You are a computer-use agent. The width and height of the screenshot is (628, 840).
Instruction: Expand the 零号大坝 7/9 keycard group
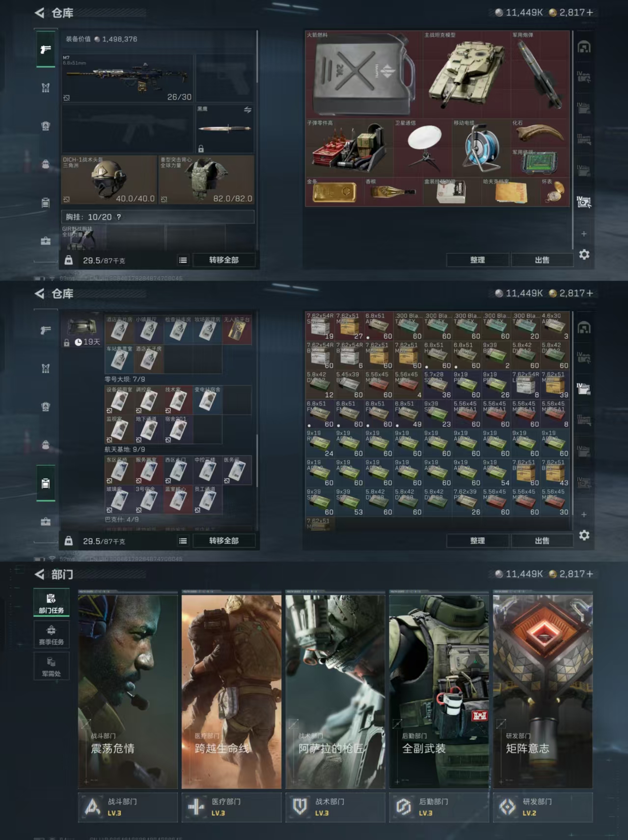pyautogui.click(x=125, y=379)
